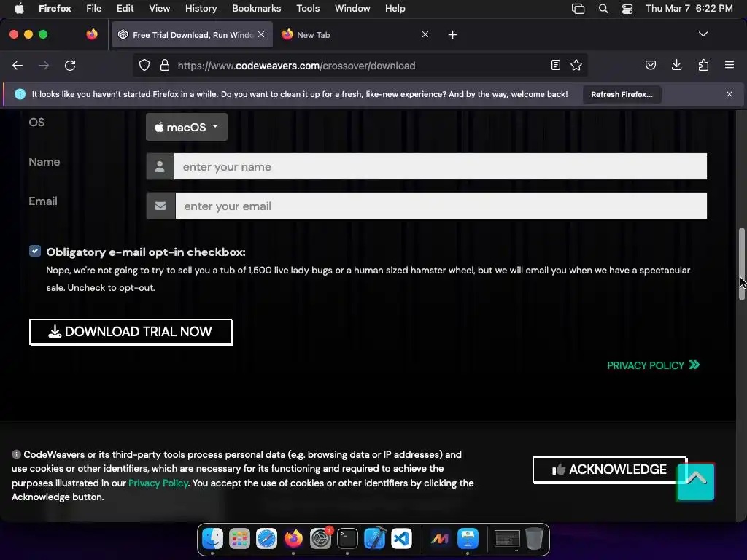The image size is (747, 560).
Task: Click the Refresh Firefox button
Action: pyautogui.click(x=622, y=94)
